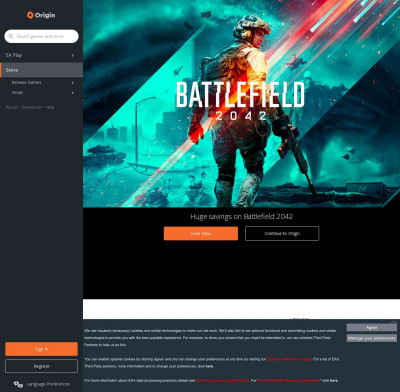Screen dimensions: 400x392
Task: Click the Language Preferences icon
Action: point(18,384)
